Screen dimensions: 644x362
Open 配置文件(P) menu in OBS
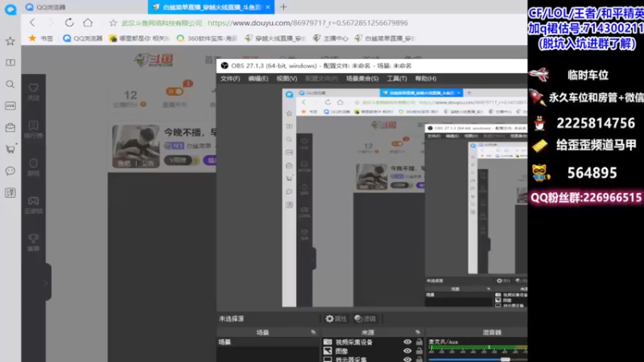(321, 78)
